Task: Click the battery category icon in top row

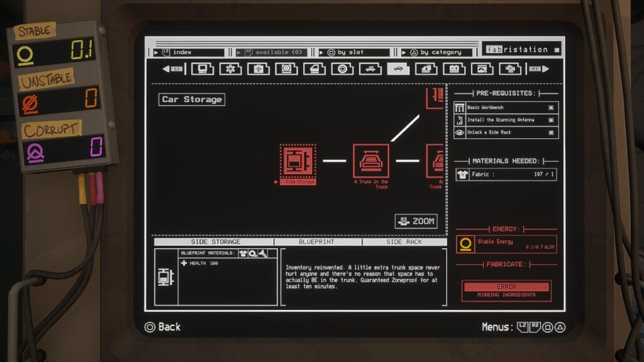Action: [454, 69]
